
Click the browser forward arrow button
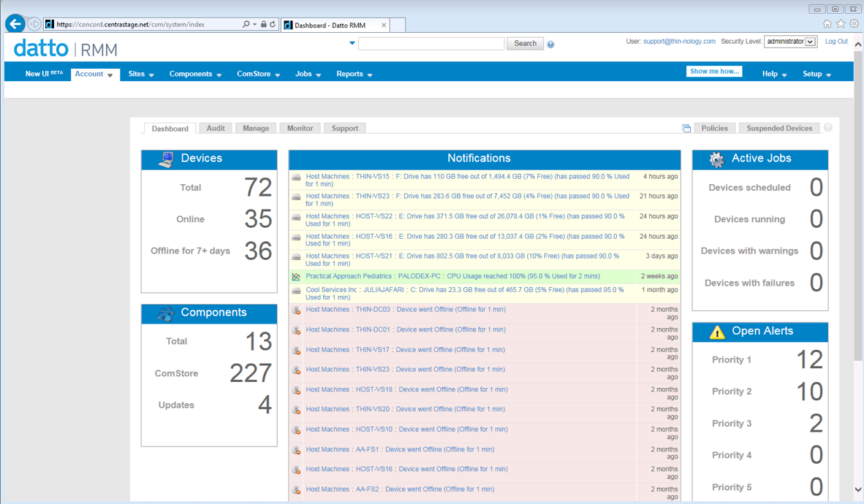34,23
